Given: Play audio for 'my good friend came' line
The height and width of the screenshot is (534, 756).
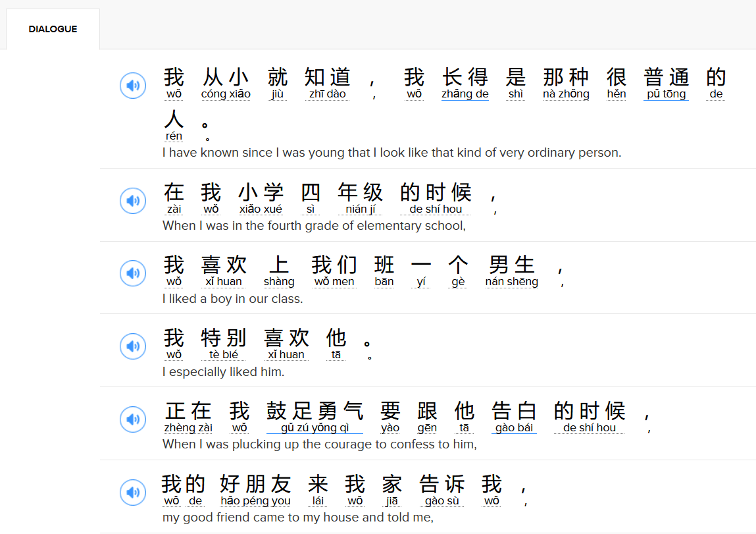Looking at the screenshot, I should click(x=133, y=493).
